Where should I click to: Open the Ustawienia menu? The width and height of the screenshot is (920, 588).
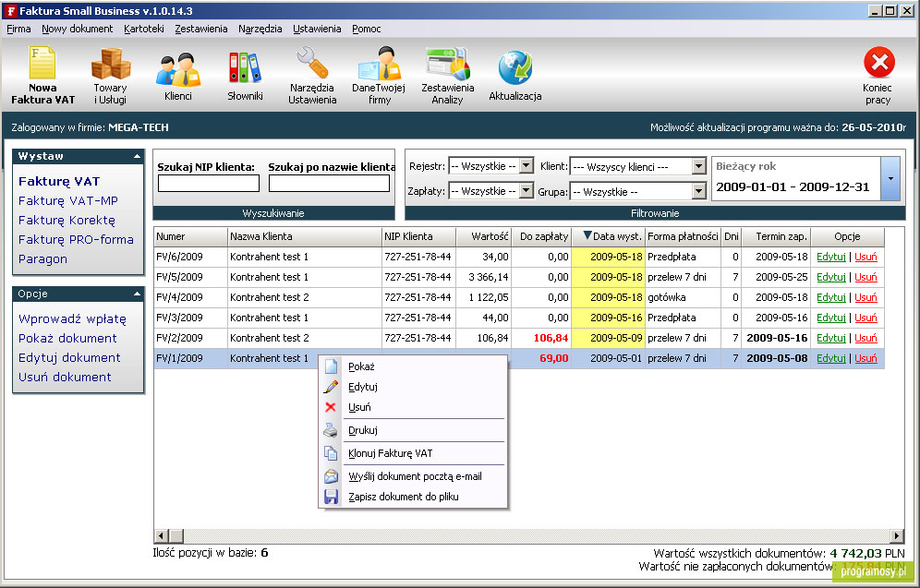pos(317,29)
